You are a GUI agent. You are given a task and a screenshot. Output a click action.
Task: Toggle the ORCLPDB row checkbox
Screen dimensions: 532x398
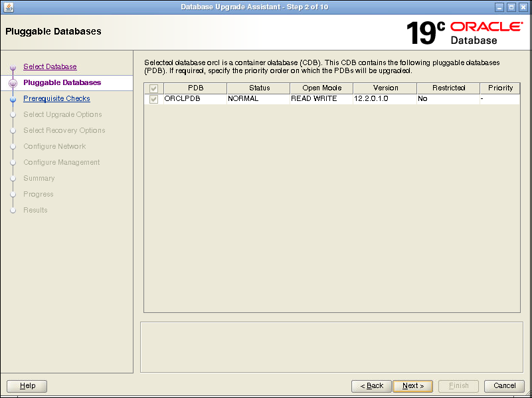pos(154,99)
